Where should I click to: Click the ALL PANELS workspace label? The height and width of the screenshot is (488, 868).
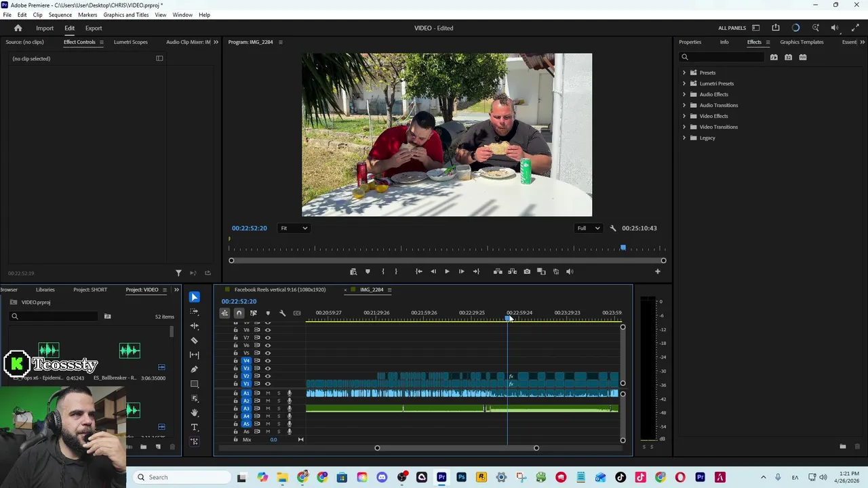click(x=732, y=28)
